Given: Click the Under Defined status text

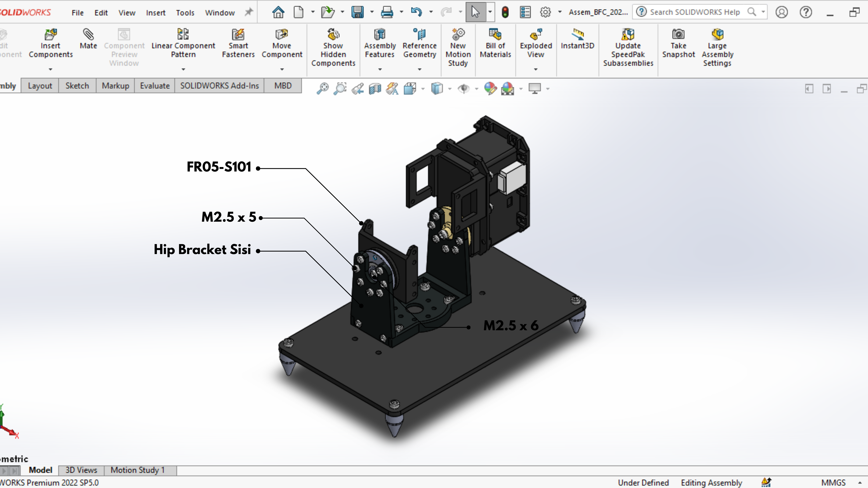Looking at the screenshot, I should click(x=643, y=483).
